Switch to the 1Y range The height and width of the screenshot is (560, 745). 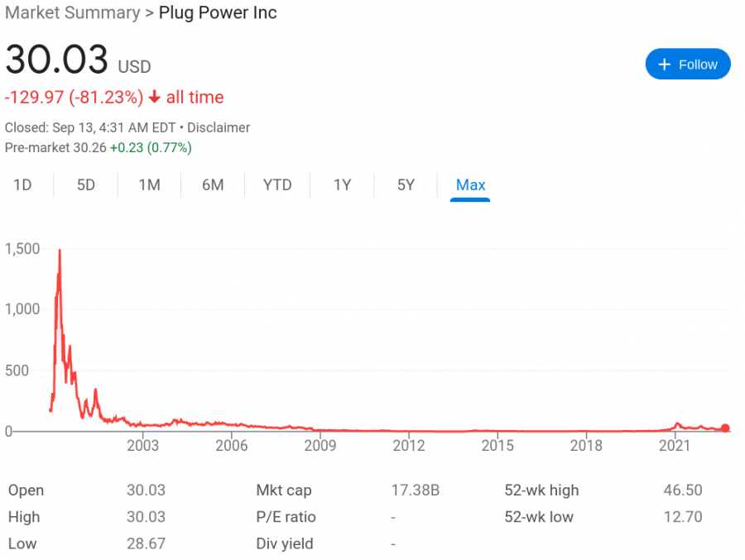click(x=343, y=185)
